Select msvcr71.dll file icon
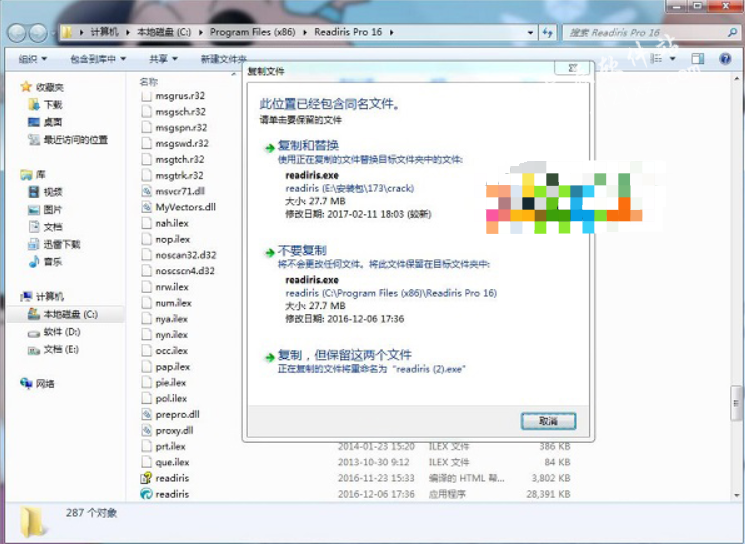The width and height of the screenshot is (745, 544). (146, 191)
